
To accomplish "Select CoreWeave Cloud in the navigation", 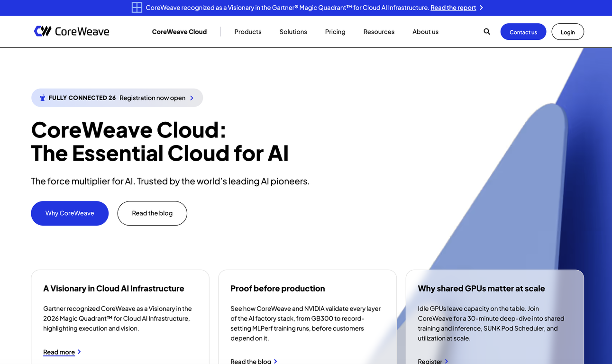I will click(x=179, y=32).
